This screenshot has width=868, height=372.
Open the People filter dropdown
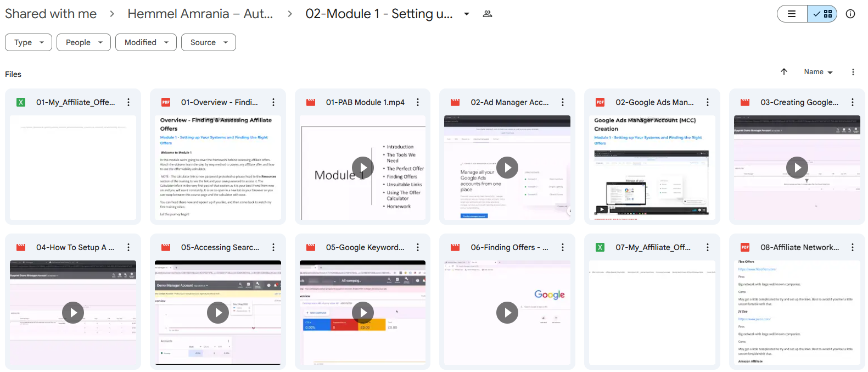[x=83, y=42]
